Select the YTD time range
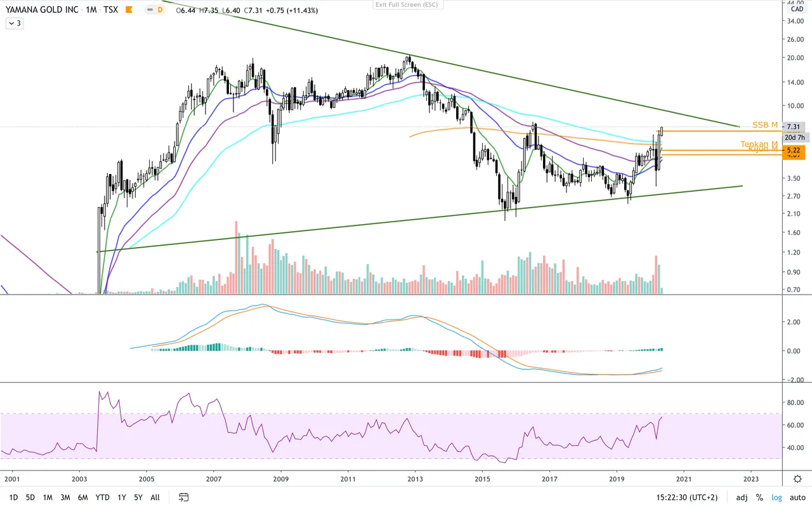The height and width of the screenshot is (508, 812). coord(102,497)
